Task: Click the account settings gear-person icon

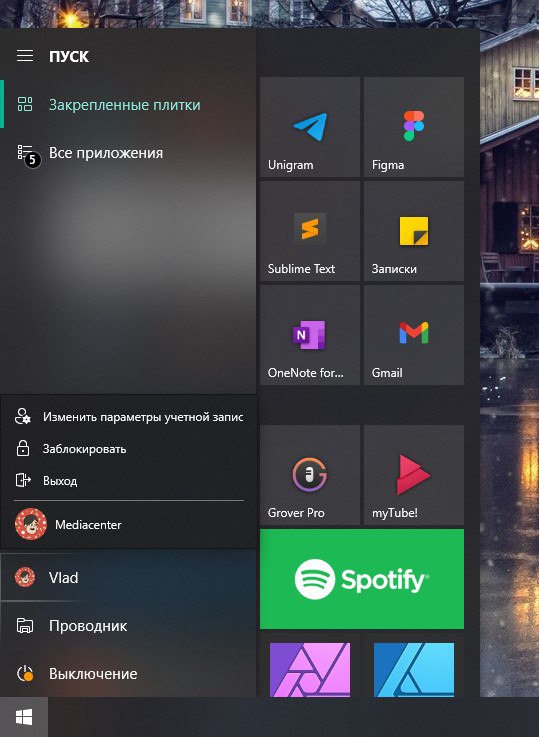Action: coord(23,416)
